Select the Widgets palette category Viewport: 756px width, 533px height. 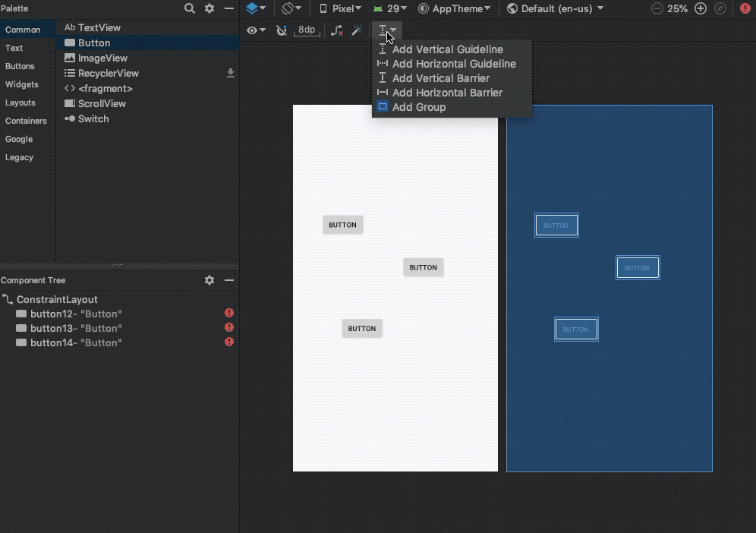tap(27, 84)
